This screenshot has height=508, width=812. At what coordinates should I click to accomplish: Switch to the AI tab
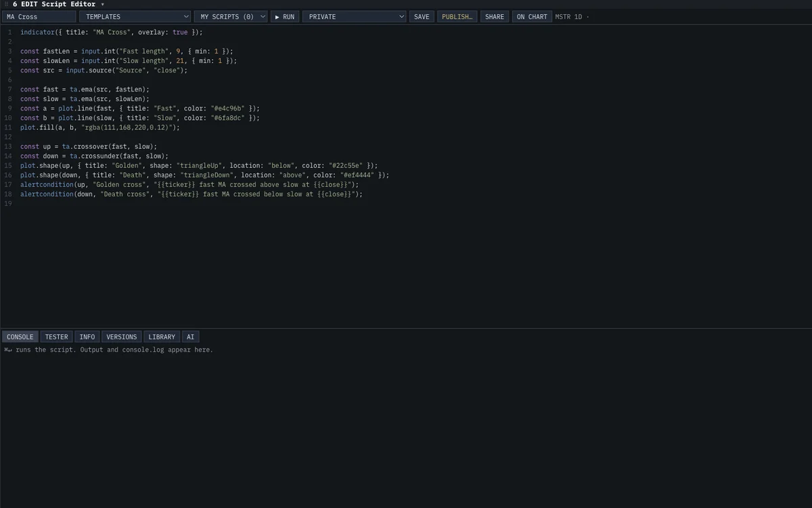point(190,337)
